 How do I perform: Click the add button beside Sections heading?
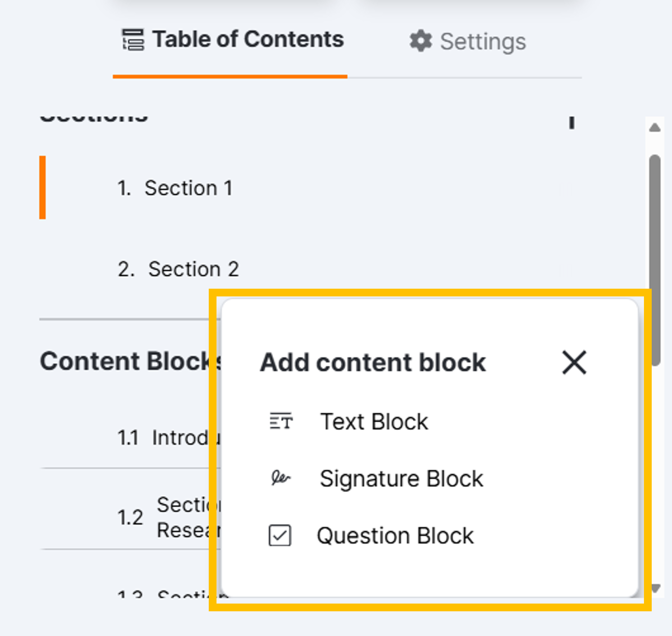(572, 122)
